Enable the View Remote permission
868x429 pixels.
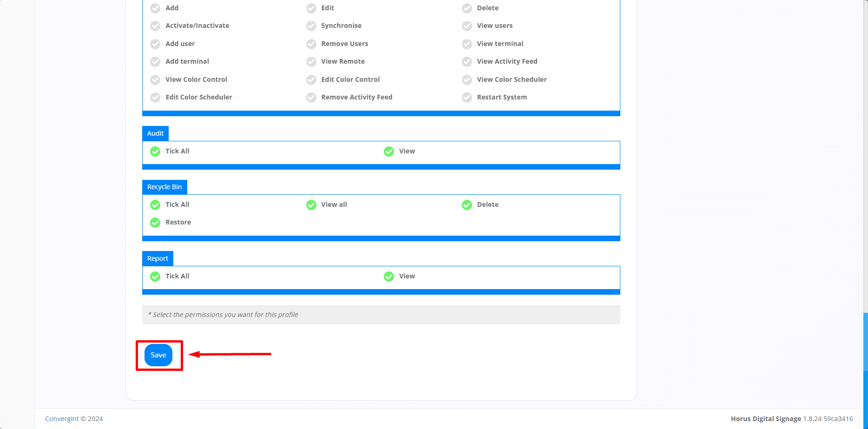coord(311,61)
